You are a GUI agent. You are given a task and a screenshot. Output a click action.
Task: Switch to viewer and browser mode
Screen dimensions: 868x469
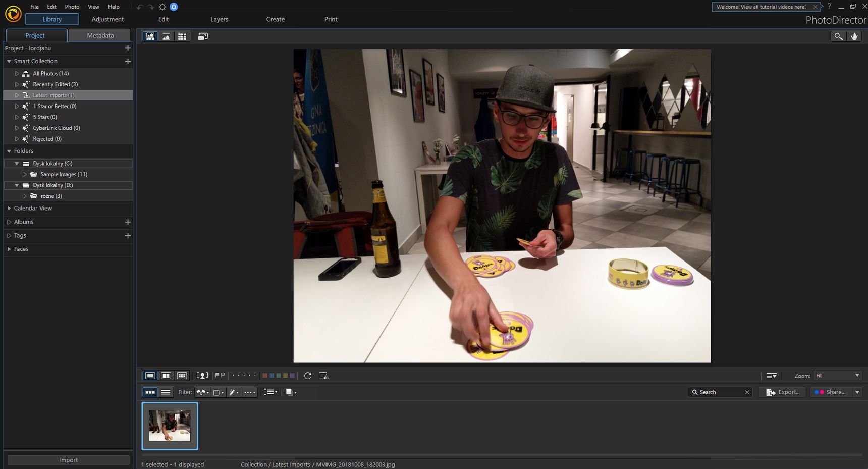click(x=150, y=36)
